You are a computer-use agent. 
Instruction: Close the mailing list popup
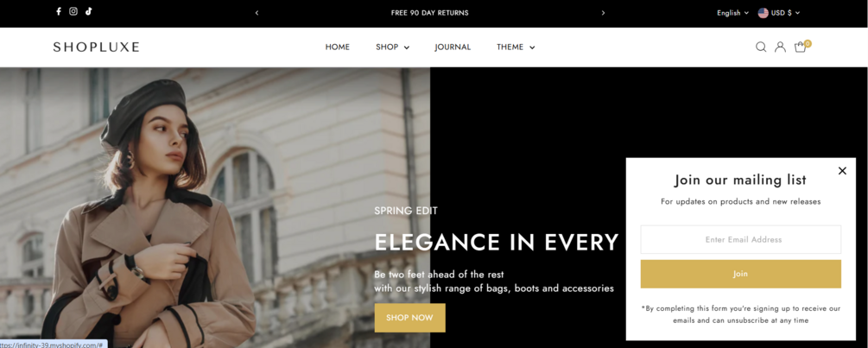pyautogui.click(x=842, y=171)
